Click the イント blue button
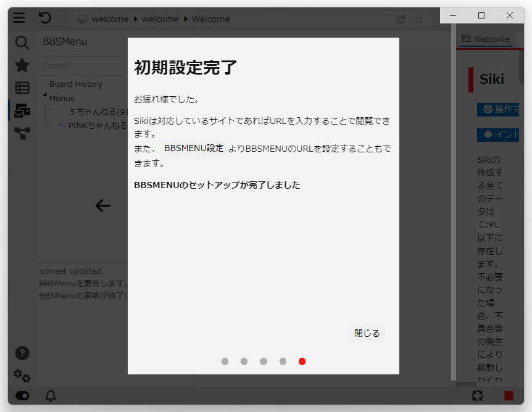532x412 pixels. [x=498, y=134]
